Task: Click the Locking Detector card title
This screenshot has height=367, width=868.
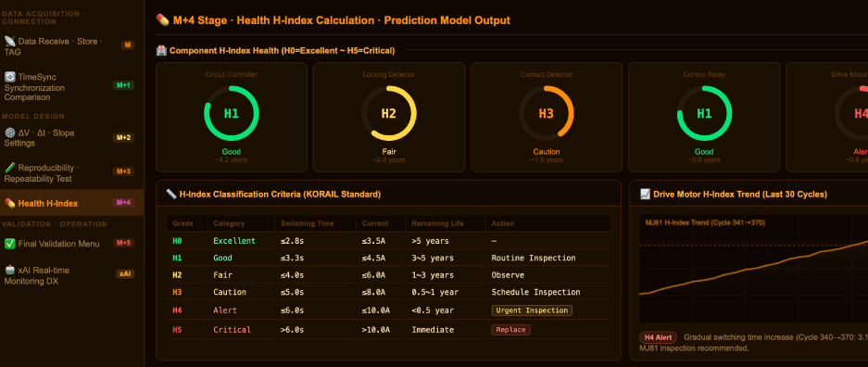Action: point(388,74)
